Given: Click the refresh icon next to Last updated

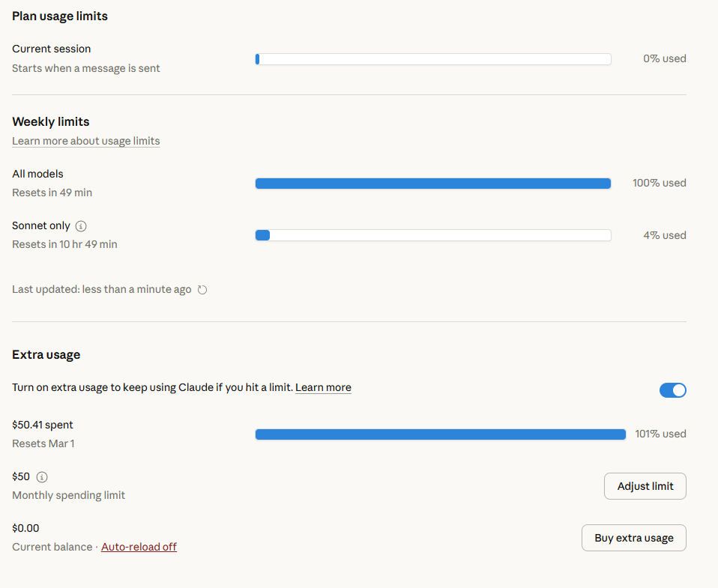Looking at the screenshot, I should pos(202,290).
